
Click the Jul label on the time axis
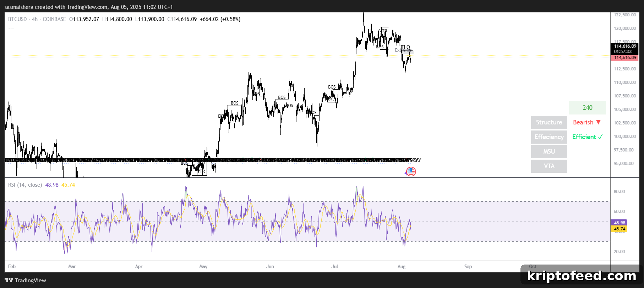click(x=334, y=266)
